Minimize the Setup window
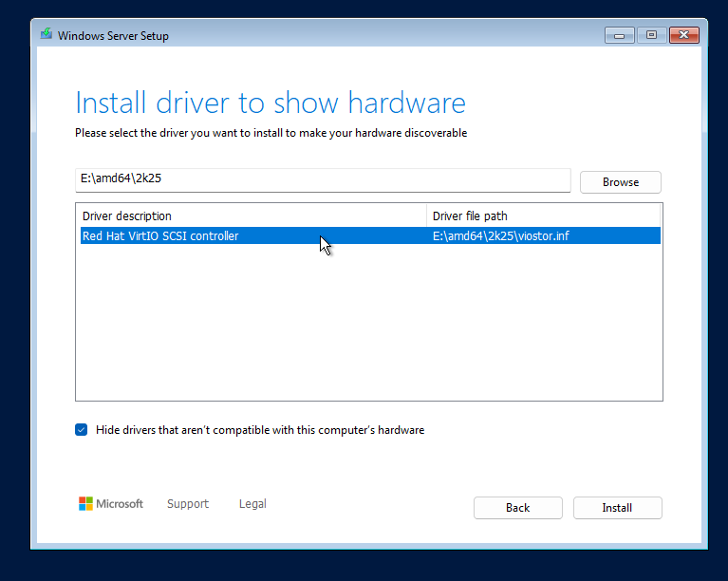This screenshot has width=728, height=581. pos(619,35)
